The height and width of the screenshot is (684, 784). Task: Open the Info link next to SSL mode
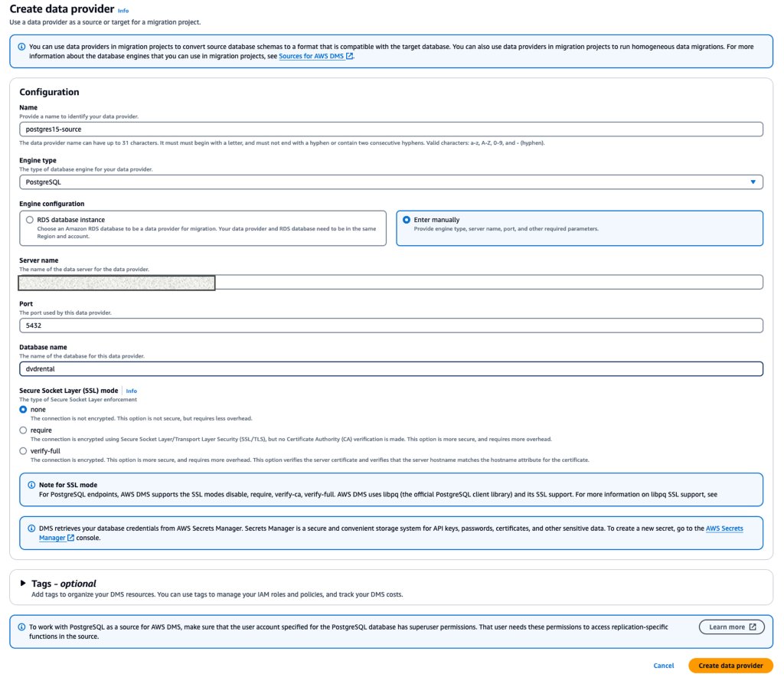[131, 391]
